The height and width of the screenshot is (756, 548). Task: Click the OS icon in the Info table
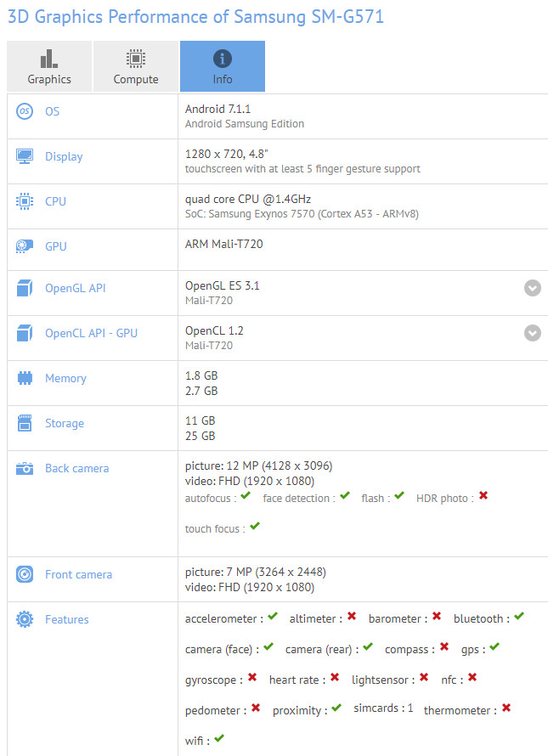(25, 111)
